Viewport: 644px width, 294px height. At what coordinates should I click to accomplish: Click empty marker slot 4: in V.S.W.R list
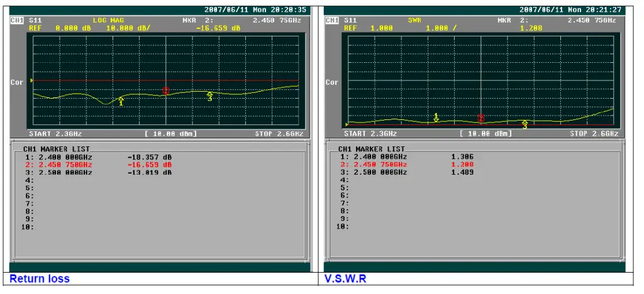(344, 180)
